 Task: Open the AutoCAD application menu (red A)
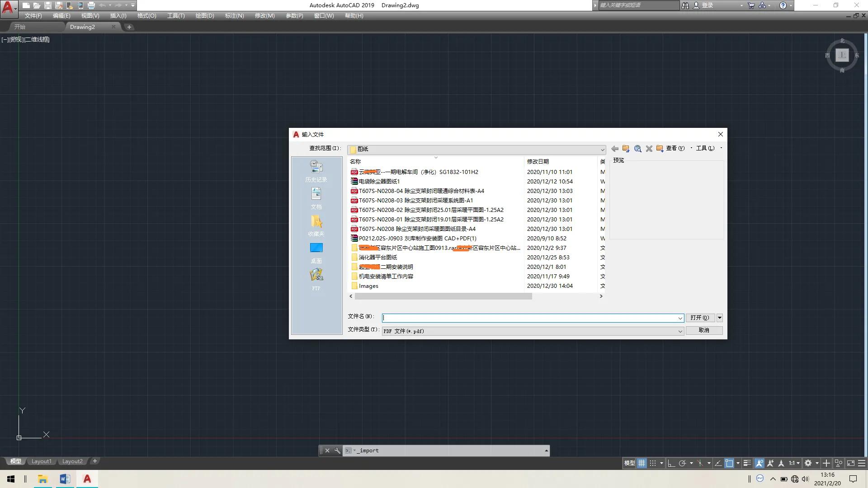point(8,8)
